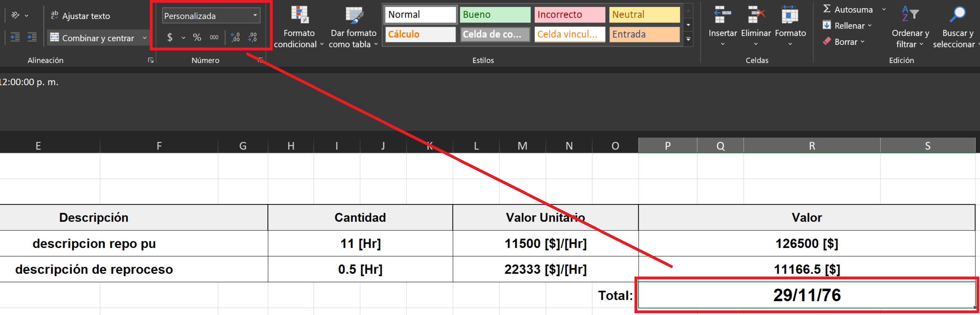The image size is (980, 315).
Task: Apply the Incorrecto cell style
Action: (x=569, y=15)
